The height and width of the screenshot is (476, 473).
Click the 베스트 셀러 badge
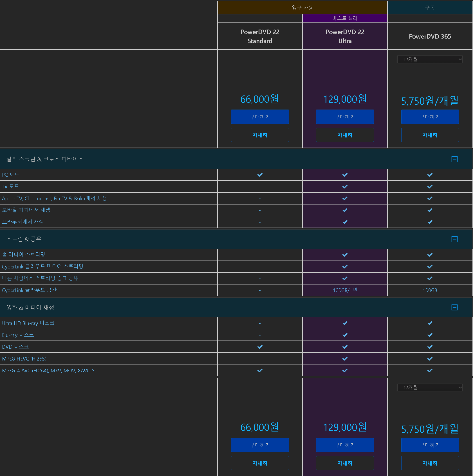(x=345, y=18)
